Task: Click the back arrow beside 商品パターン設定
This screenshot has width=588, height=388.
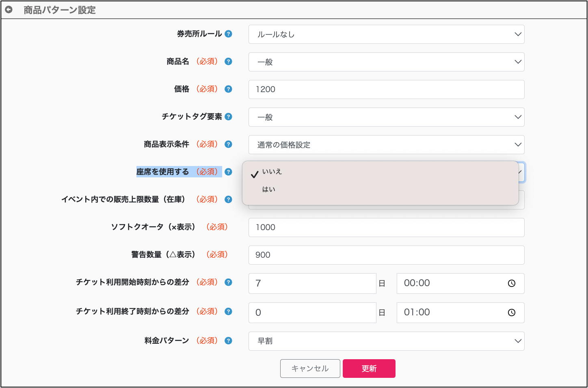Action: click(x=9, y=10)
